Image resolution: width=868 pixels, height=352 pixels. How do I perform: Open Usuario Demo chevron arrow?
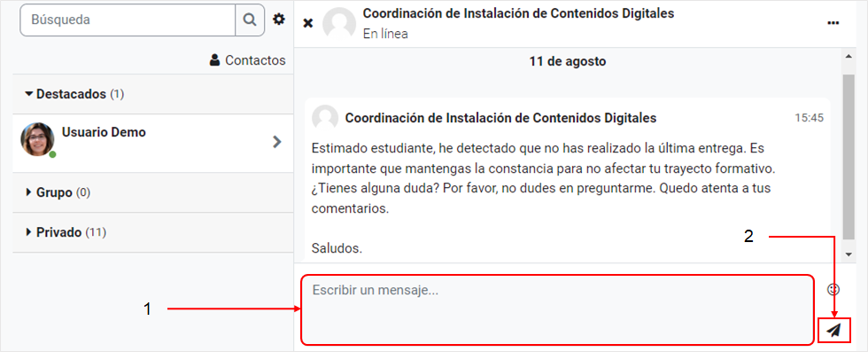click(x=277, y=142)
